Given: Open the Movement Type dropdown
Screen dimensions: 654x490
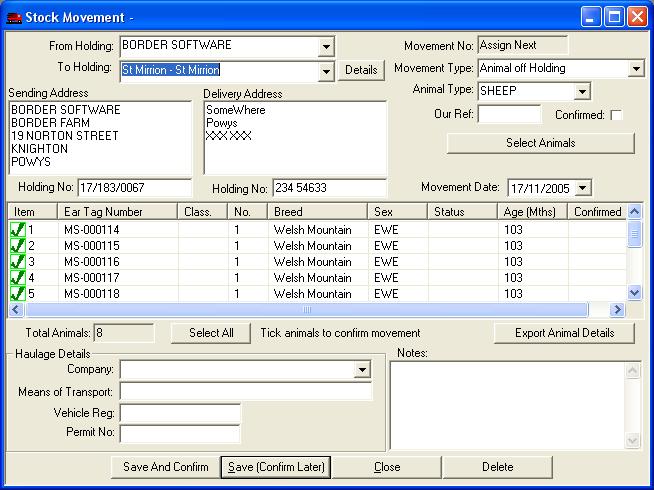Looking at the screenshot, I should tap(636, 69).
